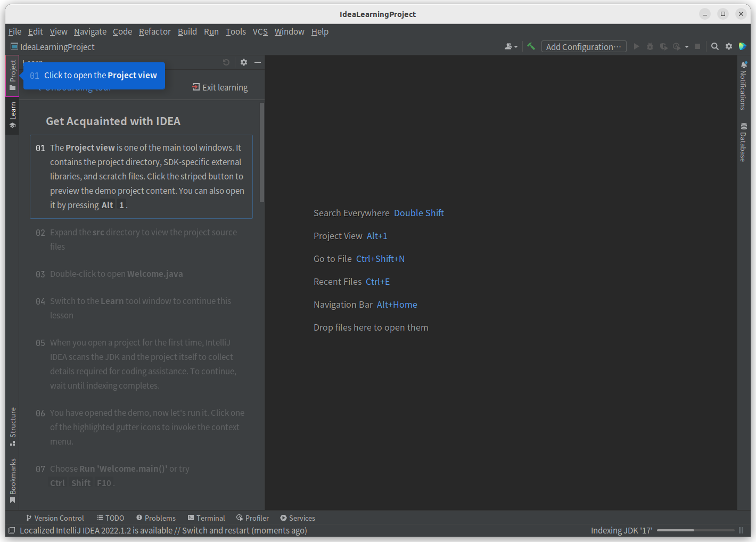Click the update available status bar message
This screenshot has height=542, width=756.
coord(163,530)
